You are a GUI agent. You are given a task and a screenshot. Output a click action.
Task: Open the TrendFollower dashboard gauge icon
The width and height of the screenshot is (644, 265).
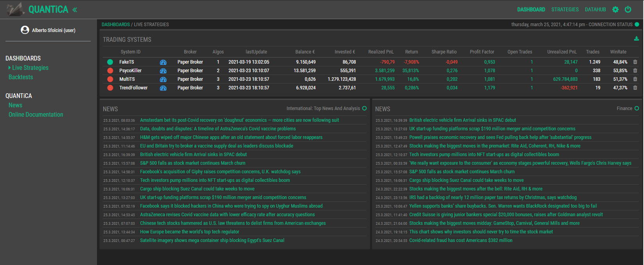click(163, 88)
